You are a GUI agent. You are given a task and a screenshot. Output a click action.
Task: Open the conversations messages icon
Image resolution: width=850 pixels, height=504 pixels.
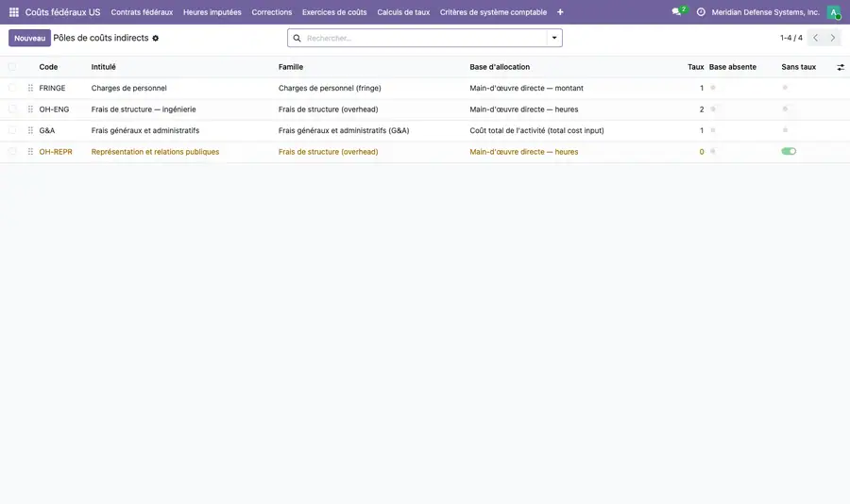676,12
